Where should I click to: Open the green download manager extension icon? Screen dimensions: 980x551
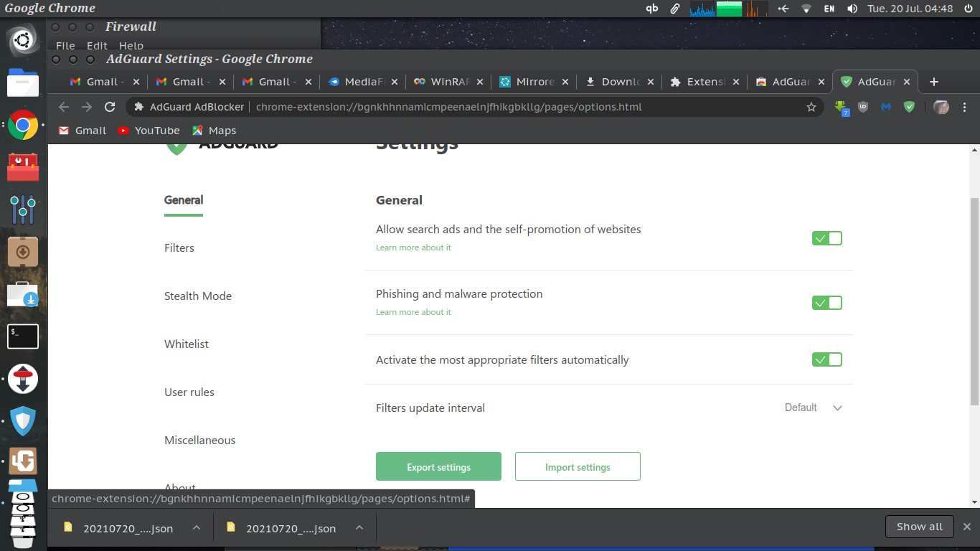pos(842,107)
